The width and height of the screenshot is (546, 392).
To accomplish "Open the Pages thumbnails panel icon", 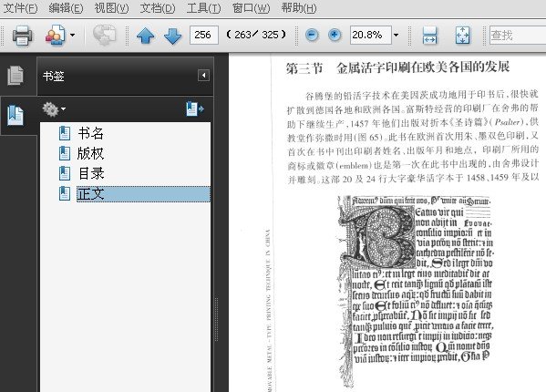I will (x=15, y=75).
